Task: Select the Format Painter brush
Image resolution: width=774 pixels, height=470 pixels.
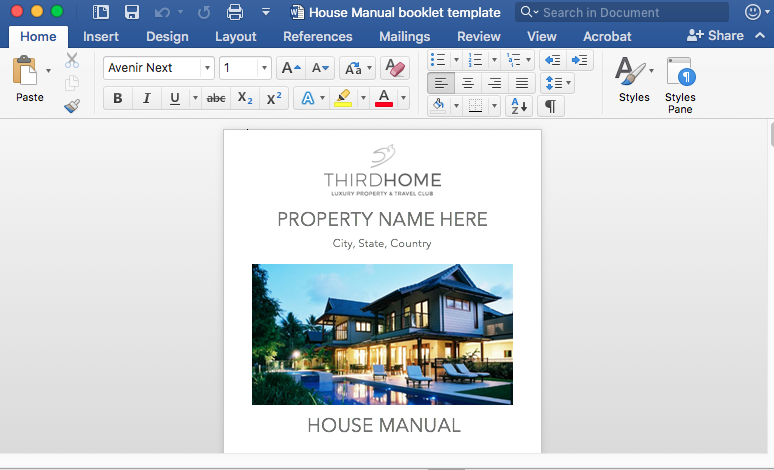Action: [72, 106]
